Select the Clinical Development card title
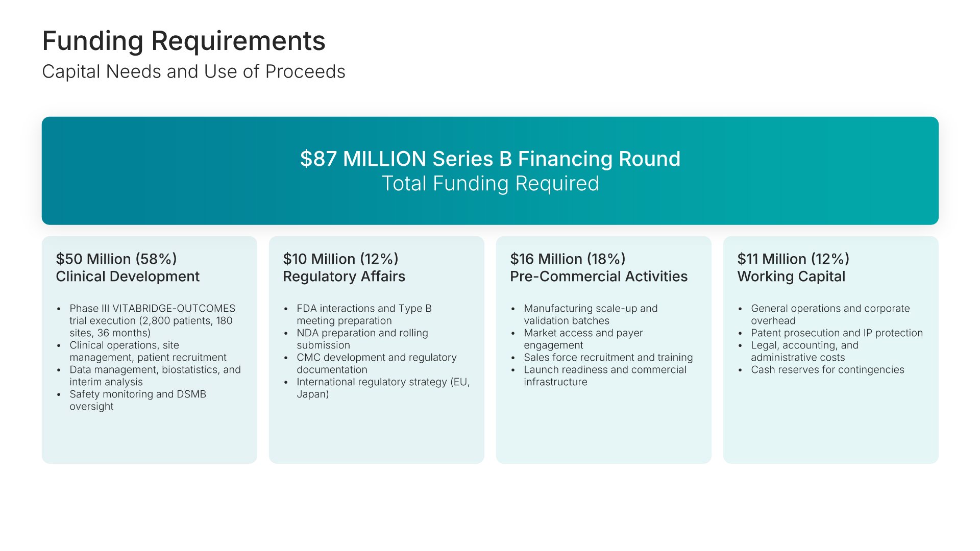Viewport: 980px width, 551px height. click(x=128, y=277)
